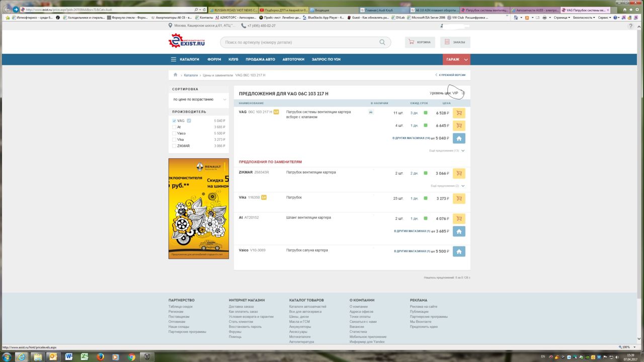This screenshot has height=362, width=644.
Task: Open the sort order dropdown
Action: 199,100
